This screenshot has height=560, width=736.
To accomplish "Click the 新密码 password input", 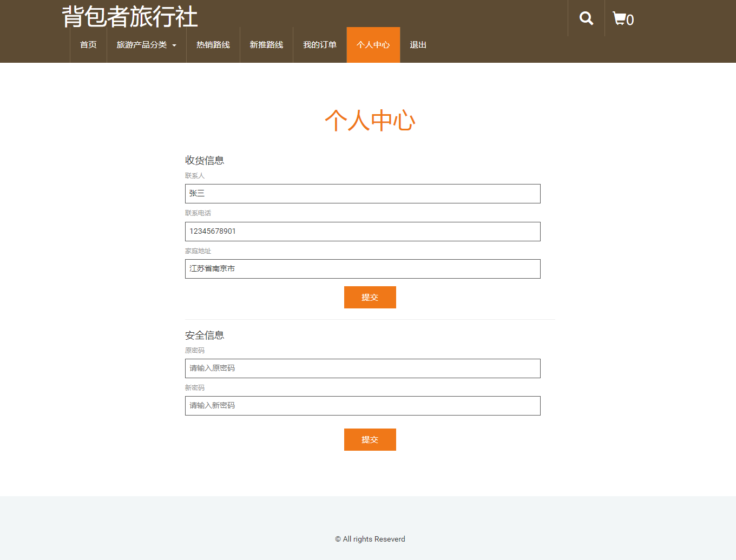I will coord(362,405).
